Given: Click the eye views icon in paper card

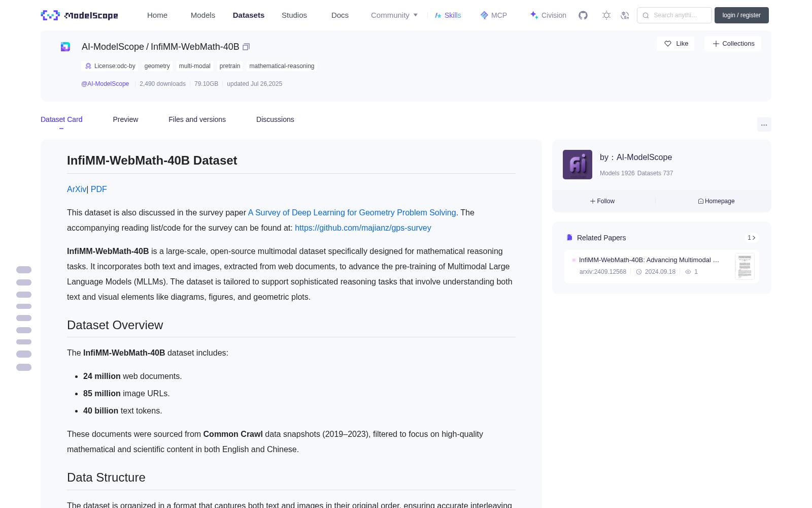Looking at the screenshot, I should point(688,272).
